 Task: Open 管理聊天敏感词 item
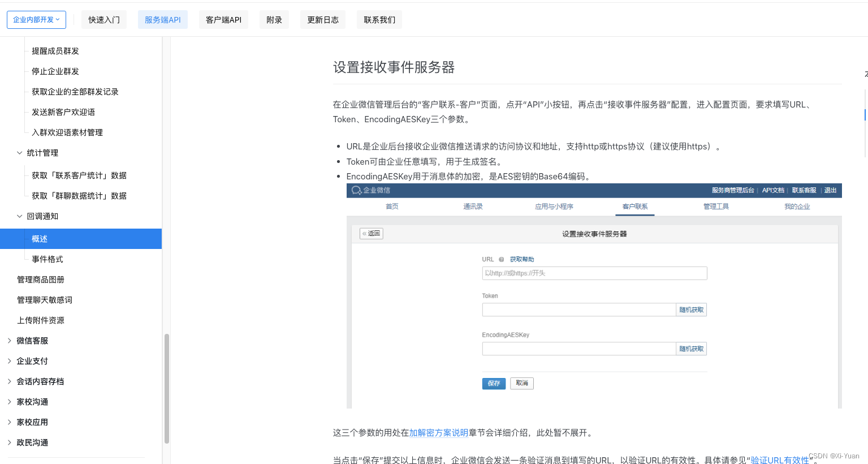pos(45,300)
